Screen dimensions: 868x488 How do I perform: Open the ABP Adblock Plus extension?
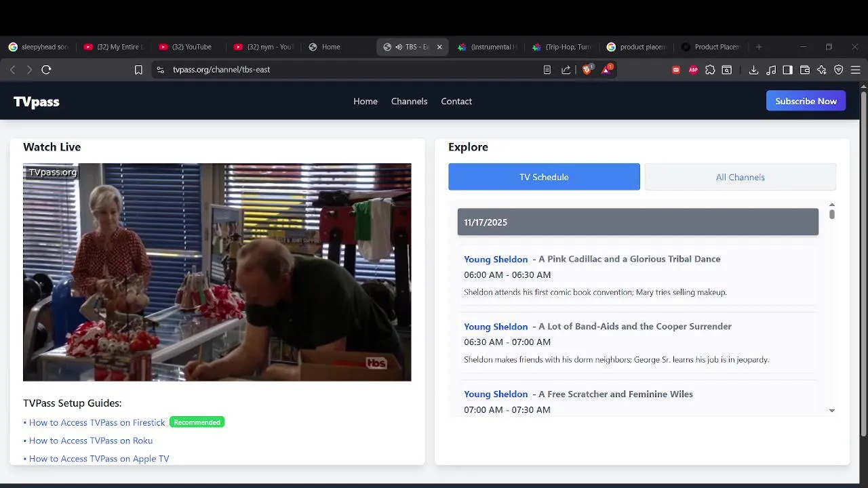pos(693,70)
